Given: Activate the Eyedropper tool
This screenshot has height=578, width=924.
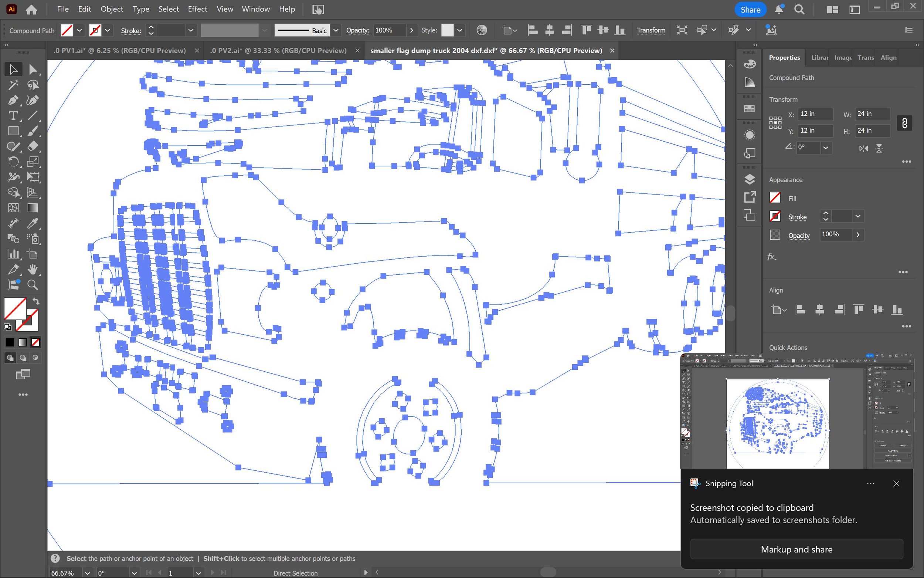Looking at the screenshot, I should [33, 223].
